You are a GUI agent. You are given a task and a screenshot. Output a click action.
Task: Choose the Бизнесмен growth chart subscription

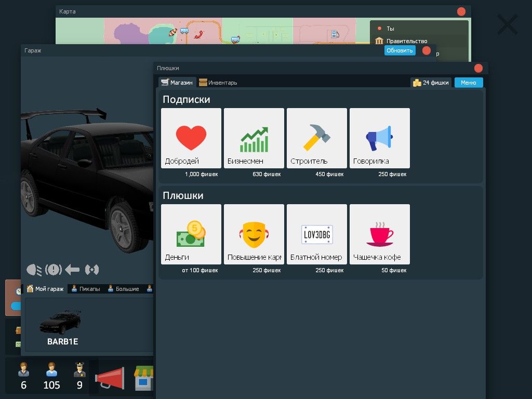click(x=254, y=138)
